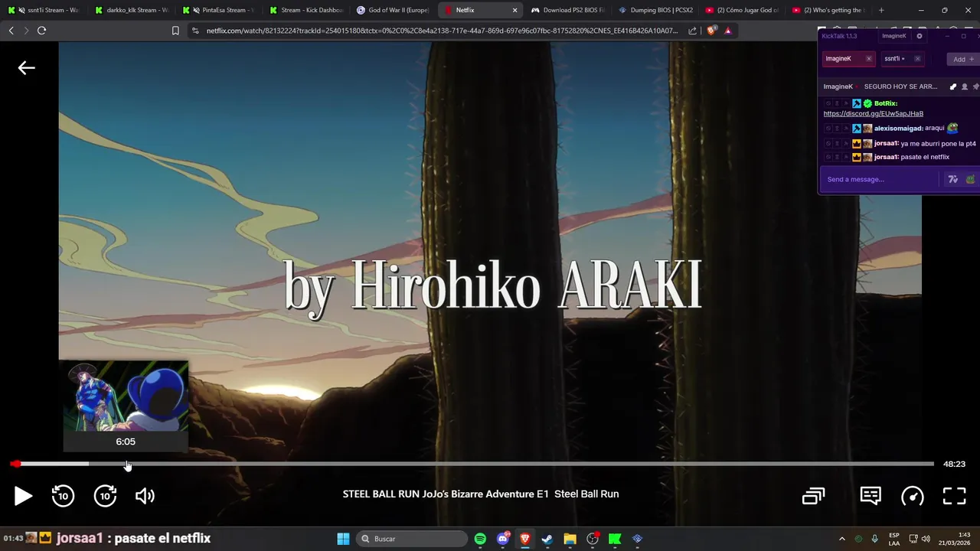The width and height of the screenshot is (980, 551).
Task: Show hidden system tray icons
Action: (842, 539)
